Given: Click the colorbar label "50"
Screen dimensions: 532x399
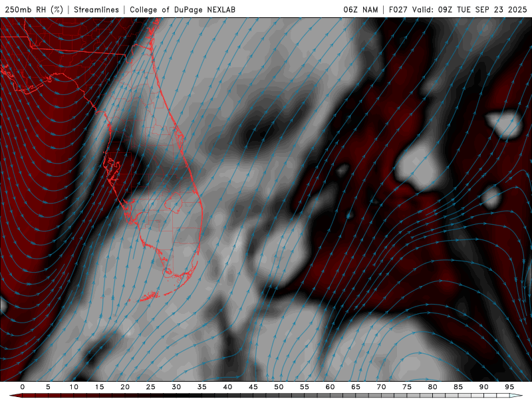Looking at the screenshot, I should [x=279, y=387].
